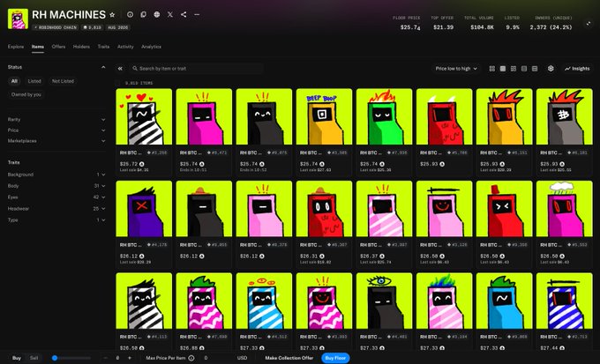
Task: Select the Listed status filter
Action: 34,81
